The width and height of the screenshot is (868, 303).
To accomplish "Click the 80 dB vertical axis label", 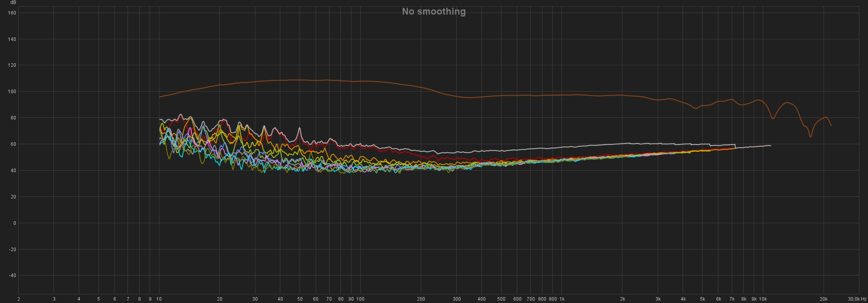I will point(13,118).
